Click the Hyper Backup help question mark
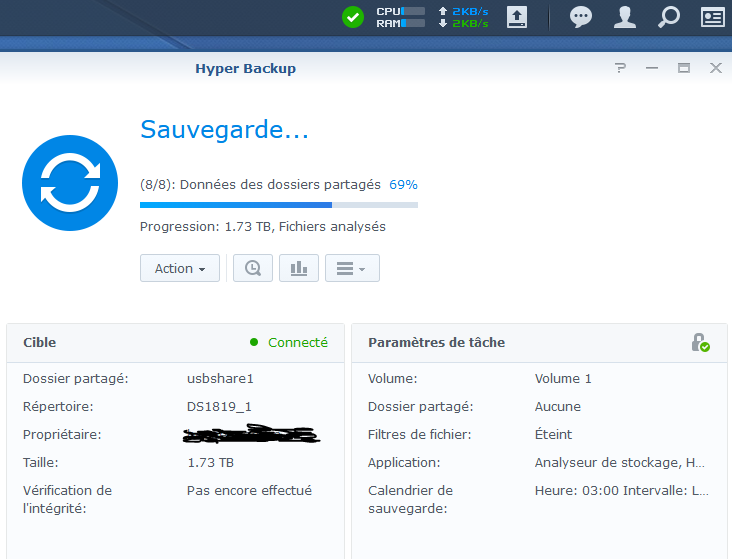 pyautogui.click(x=620, y=68)
